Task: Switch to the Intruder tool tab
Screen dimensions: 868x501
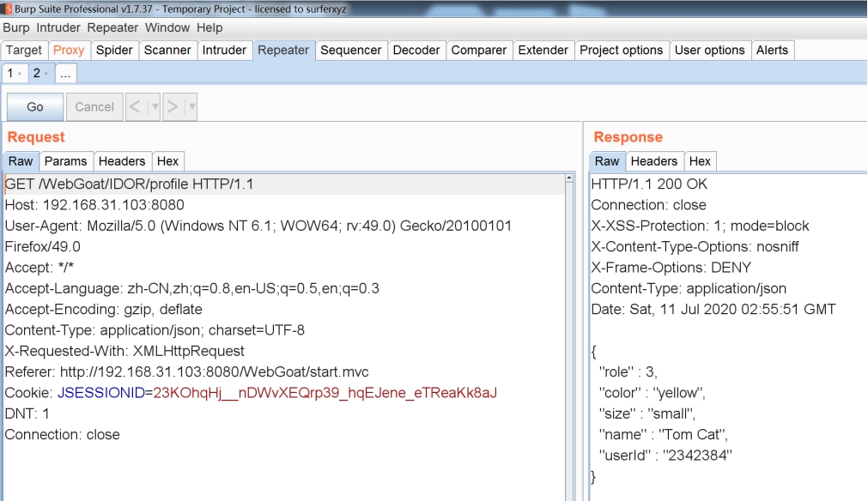Action: tap(224, 51)
